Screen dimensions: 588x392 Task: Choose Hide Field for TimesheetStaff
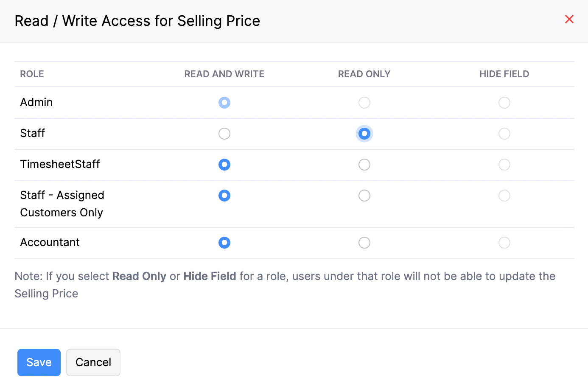pos(504,165)
